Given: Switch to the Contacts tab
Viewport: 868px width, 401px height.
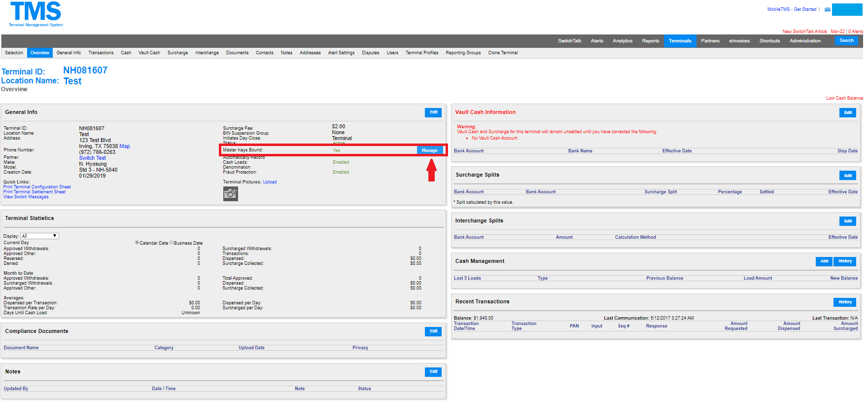Looking at the screenshot, I should (x=265, y=53).
